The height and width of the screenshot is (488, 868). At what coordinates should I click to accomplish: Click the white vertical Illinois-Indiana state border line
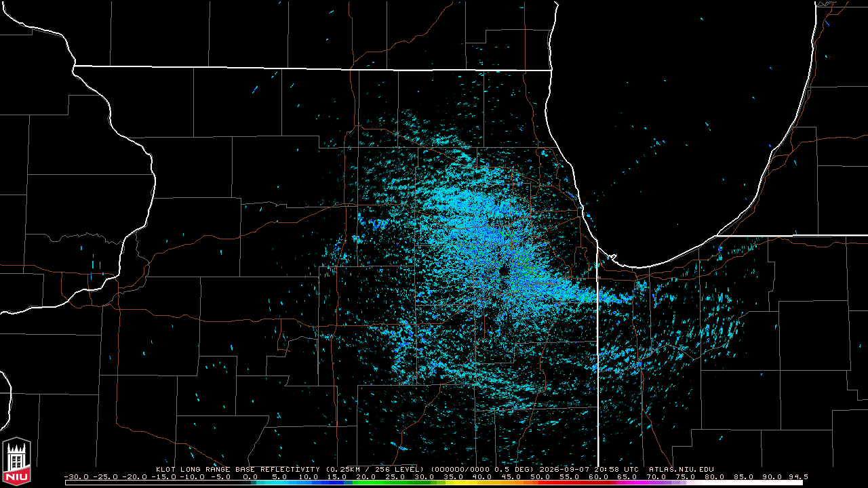pos(597,352)
